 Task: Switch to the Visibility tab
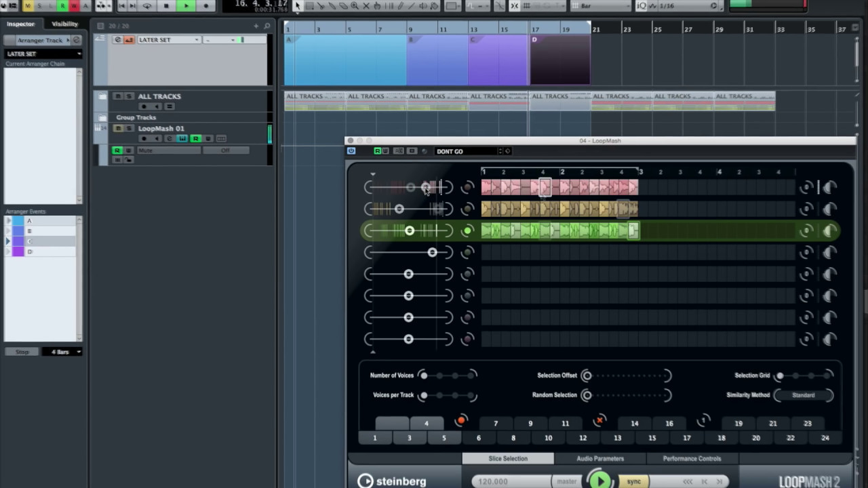tap(64, 24)
